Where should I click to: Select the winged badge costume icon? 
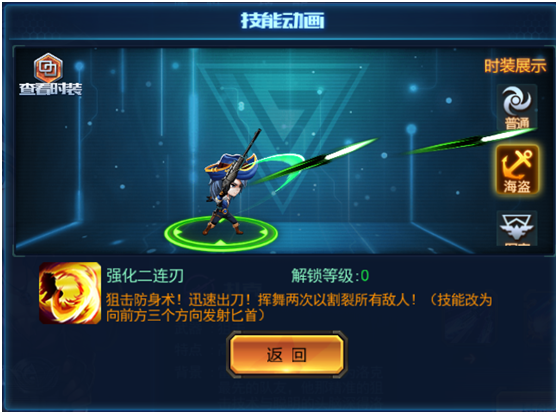(x=517, y=228)
